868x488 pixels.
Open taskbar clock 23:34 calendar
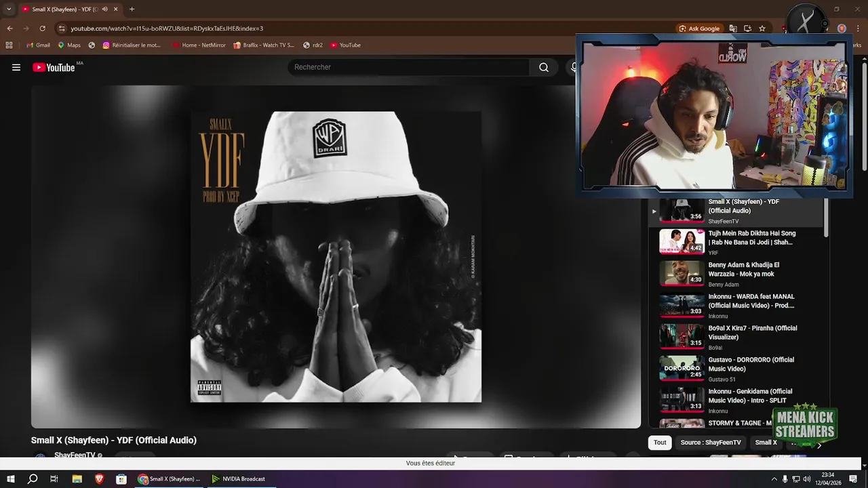pyautogui.click(x=828, y=479)
